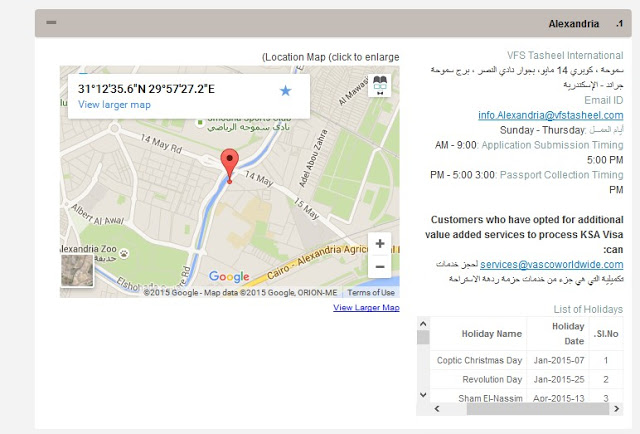Open 'View larger map' in map card

click(114, 105)
